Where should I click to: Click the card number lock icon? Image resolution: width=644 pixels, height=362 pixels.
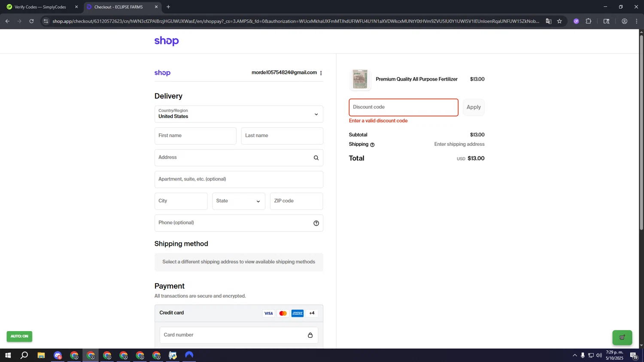click(x=310, y=335)
